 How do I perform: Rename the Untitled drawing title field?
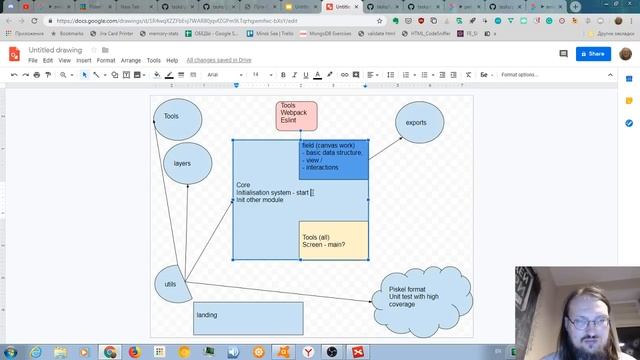[x=55, y=50]
